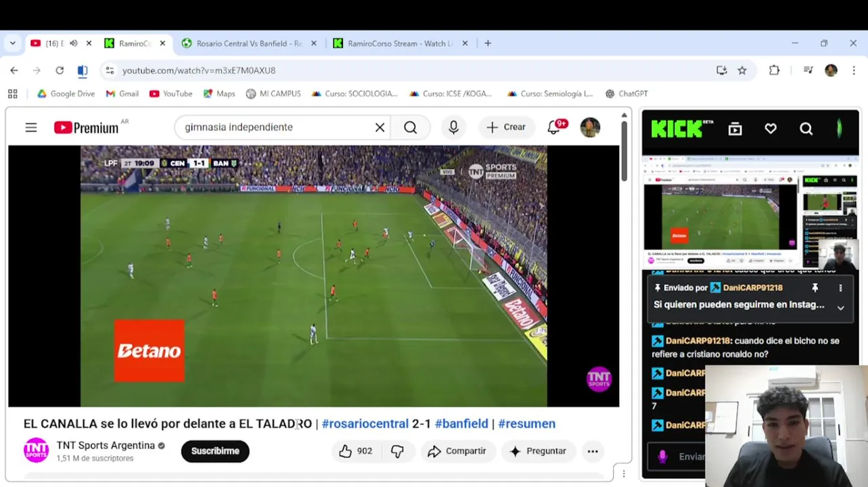Open Kick browse icon
Image resolution: width=868 pixels, height=487 pixels.
pyautogui.click(x=735, y=129)
